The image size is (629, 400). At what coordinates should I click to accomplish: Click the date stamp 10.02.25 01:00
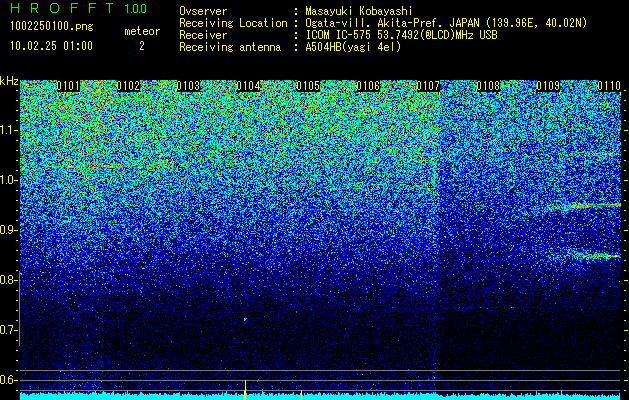coord(51,45)
